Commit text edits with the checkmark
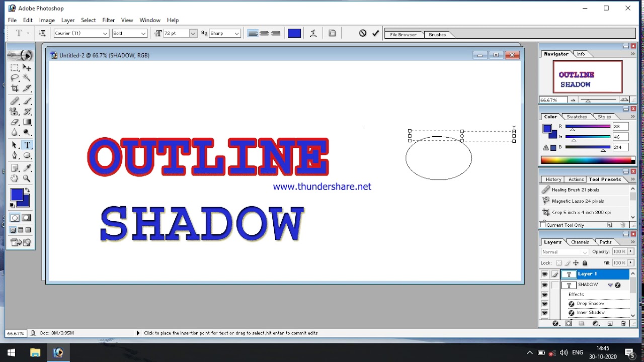This screenshot has width=644, height=362. 375,33
